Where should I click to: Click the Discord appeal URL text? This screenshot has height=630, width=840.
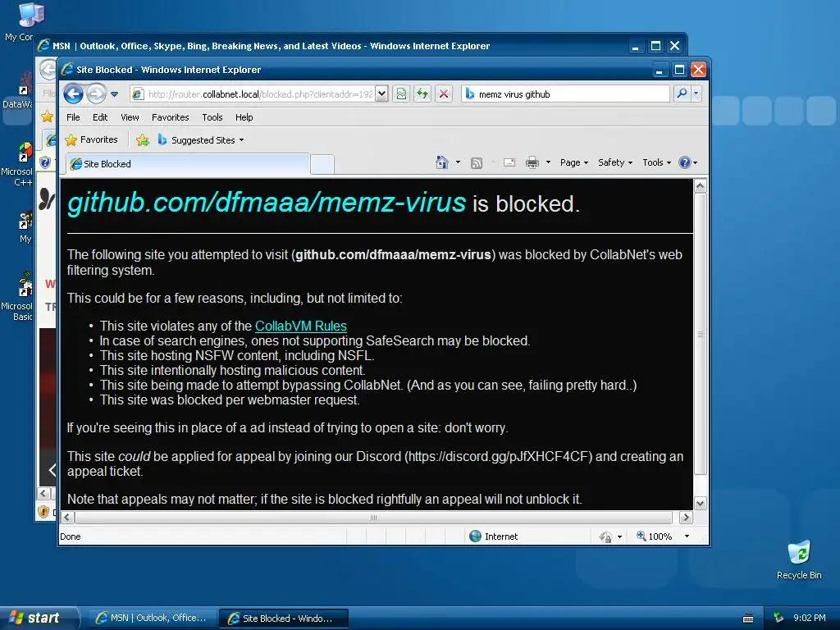498,456
